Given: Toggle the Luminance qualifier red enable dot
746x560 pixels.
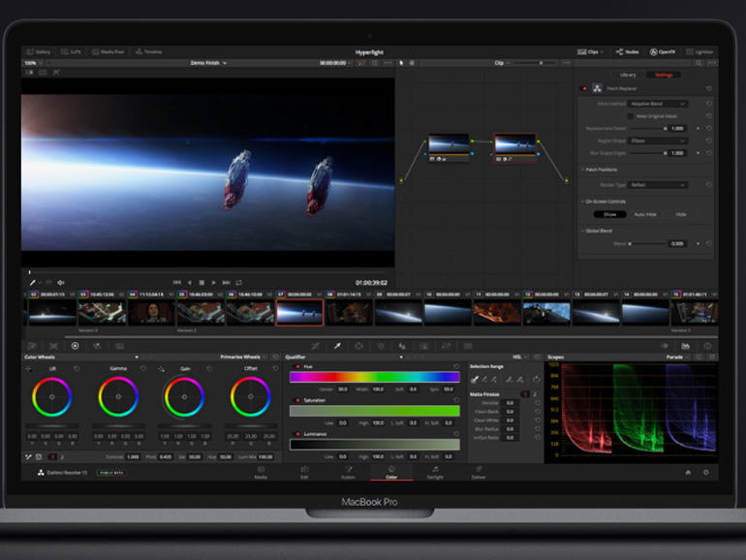Looking at the screenshot, I should click(297, 434).
